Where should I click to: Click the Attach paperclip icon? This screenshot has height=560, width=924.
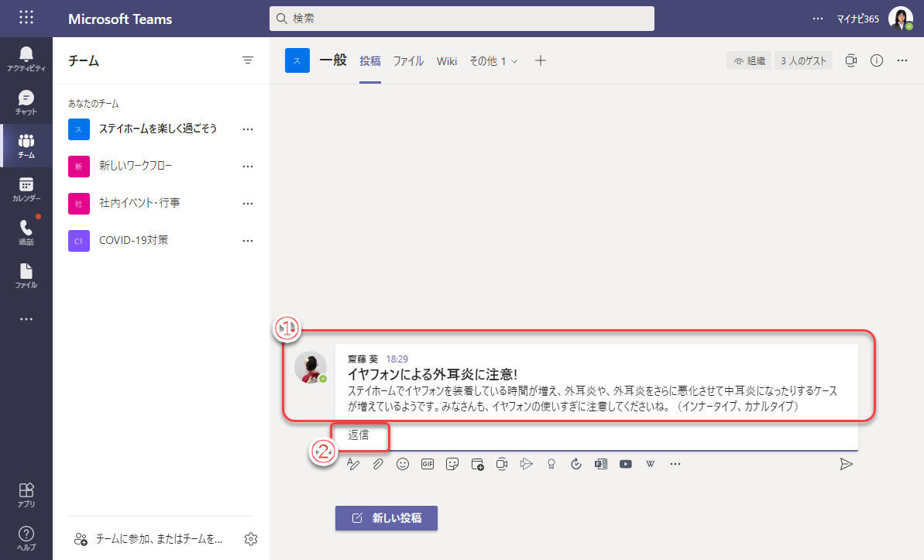coord(378,464)
